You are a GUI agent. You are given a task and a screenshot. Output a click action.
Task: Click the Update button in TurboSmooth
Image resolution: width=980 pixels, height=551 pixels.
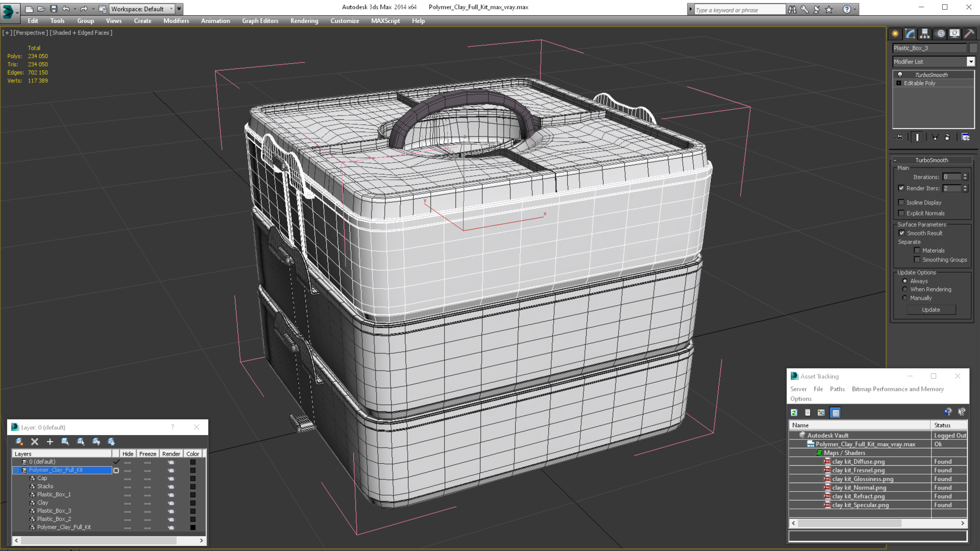point(931,310)
